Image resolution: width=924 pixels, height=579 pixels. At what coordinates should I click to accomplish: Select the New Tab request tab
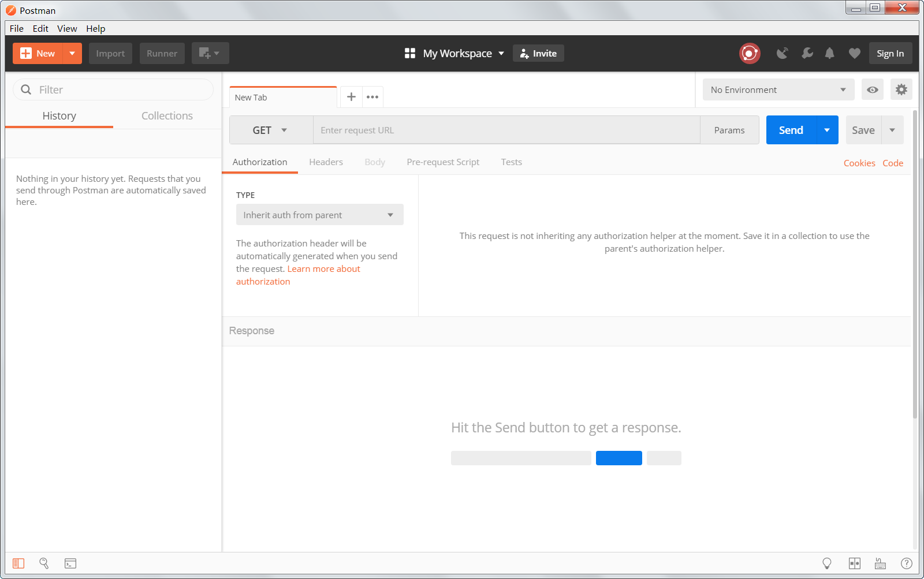[x=283, y=97]
